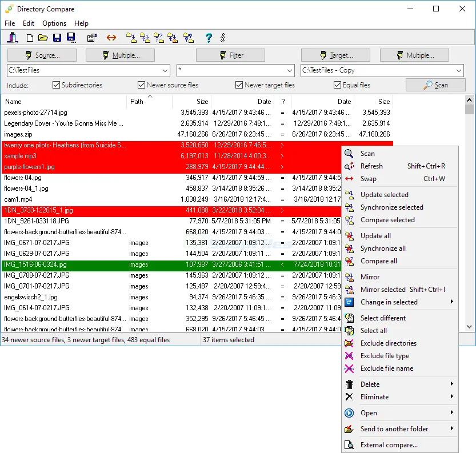Screen dimensions: 476x453
Task: Click the Exclude file name icon
Action: pyautogui.click(x=349, y=368)
